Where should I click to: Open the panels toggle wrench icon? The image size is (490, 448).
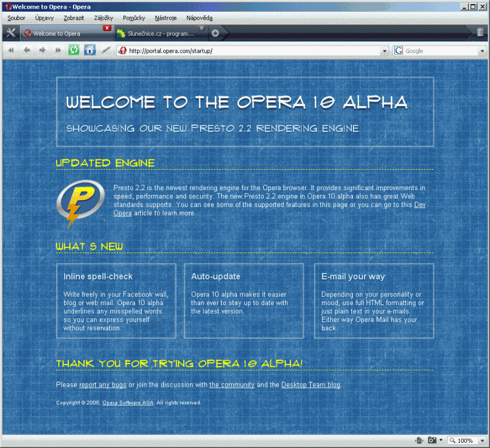11,33
